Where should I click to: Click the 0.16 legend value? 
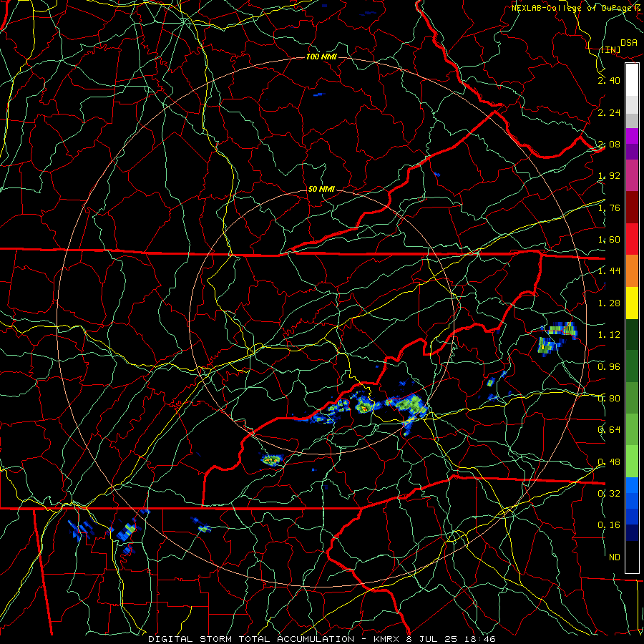[x=609, y=525]
